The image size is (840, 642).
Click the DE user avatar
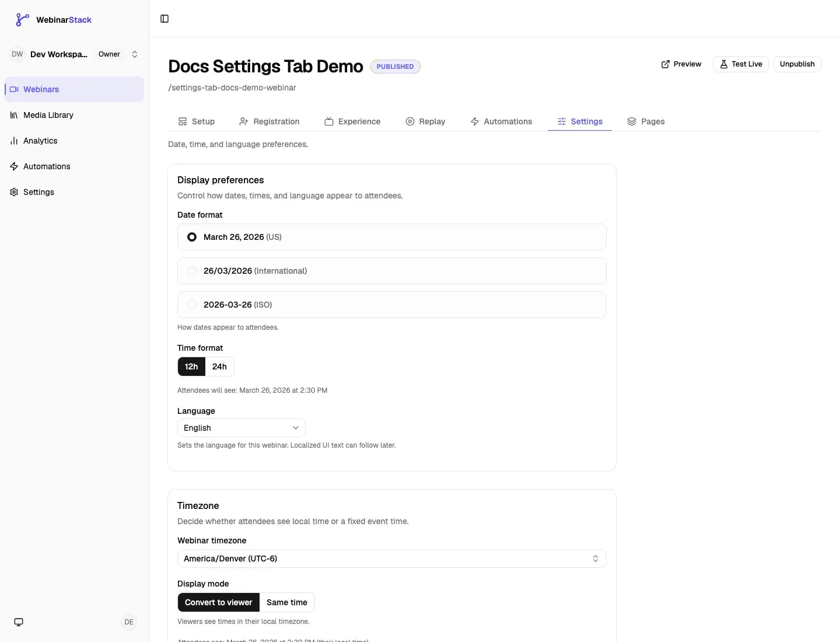tap(129, 622)
